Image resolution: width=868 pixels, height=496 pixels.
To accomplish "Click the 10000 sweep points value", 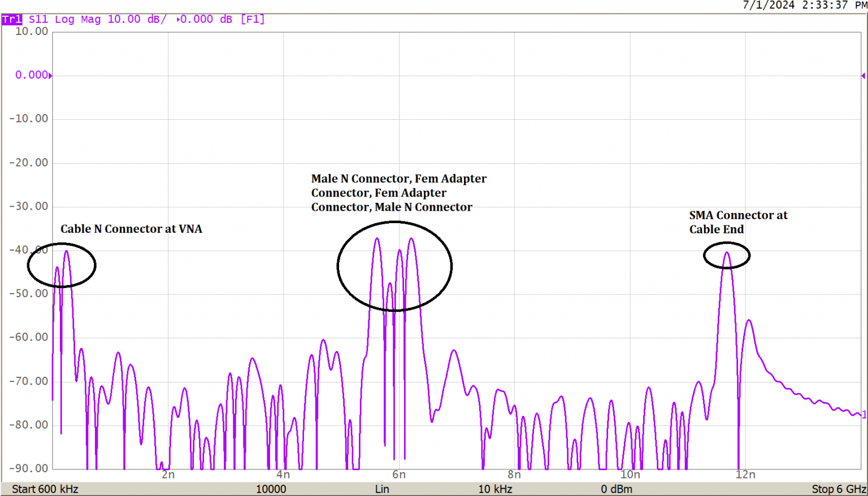I will pyautogui.click(x=272, y=489).
